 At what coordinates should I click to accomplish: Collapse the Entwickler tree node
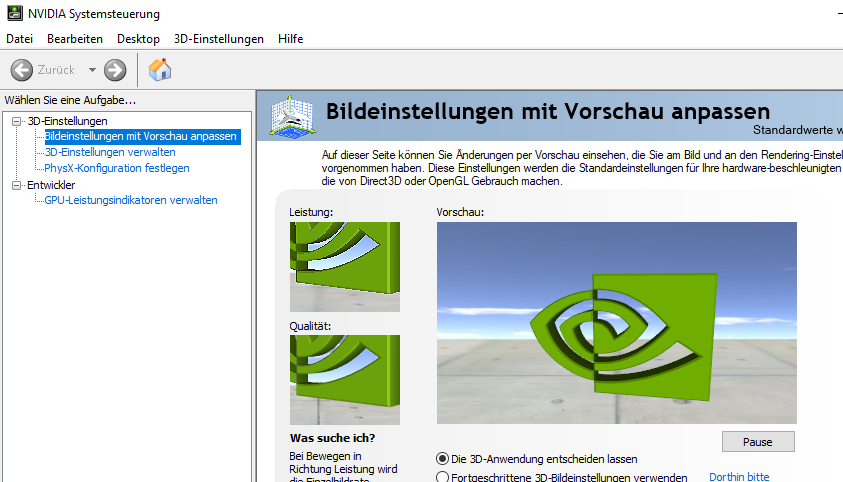(x=17, y=185)
